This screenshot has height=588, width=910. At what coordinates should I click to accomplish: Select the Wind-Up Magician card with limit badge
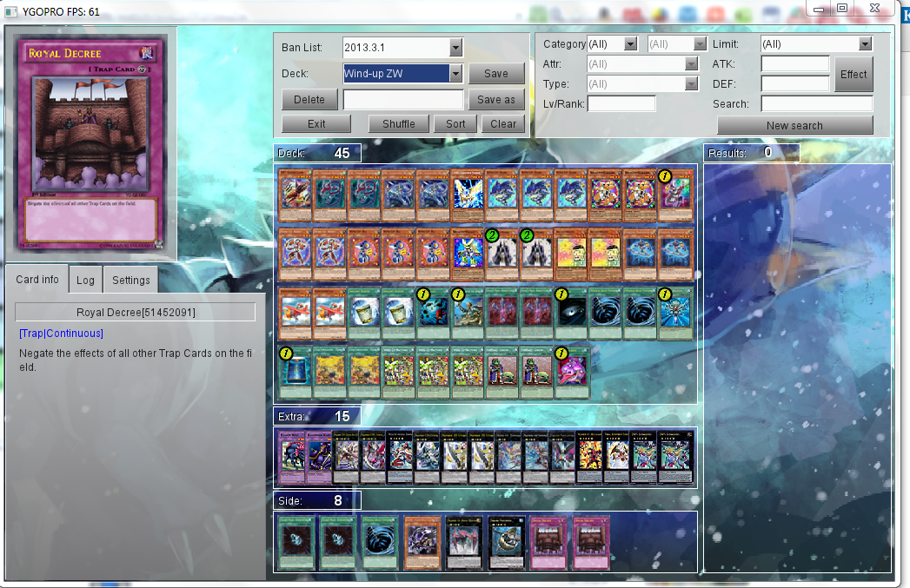(x=675, y=195)
